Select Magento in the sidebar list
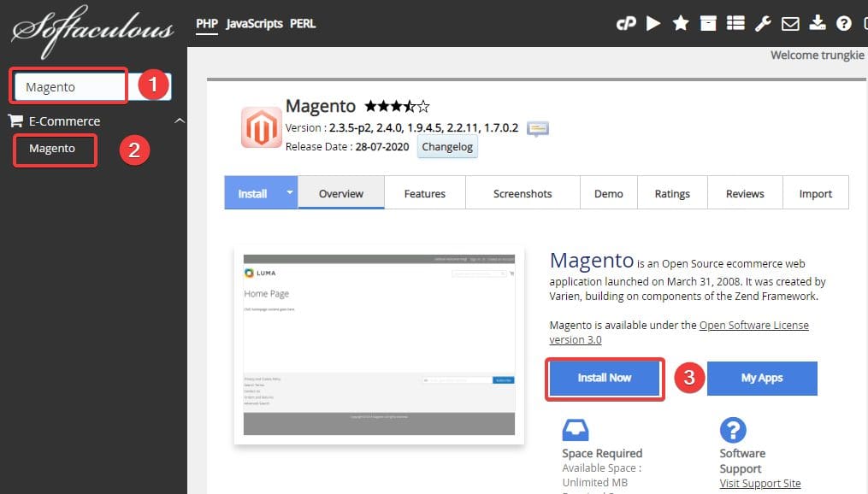Screen dimensions: 868x494 pyautogui.click(x=52, y=149)
